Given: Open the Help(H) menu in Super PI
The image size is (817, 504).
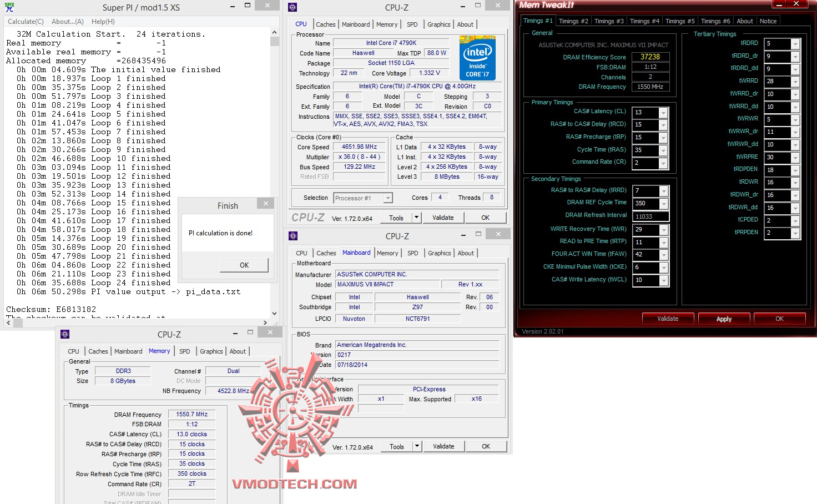Looking at the screenshot, I should coord(103,22).
